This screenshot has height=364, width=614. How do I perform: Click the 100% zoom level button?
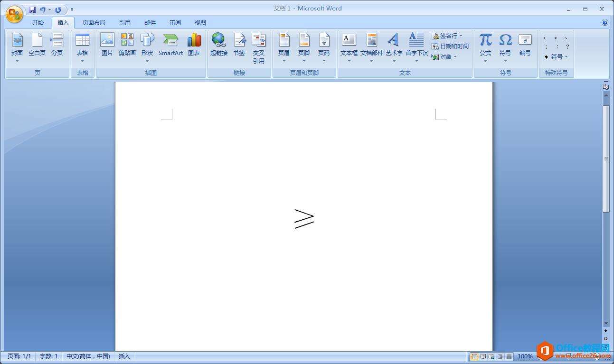[x=525, y=356]
